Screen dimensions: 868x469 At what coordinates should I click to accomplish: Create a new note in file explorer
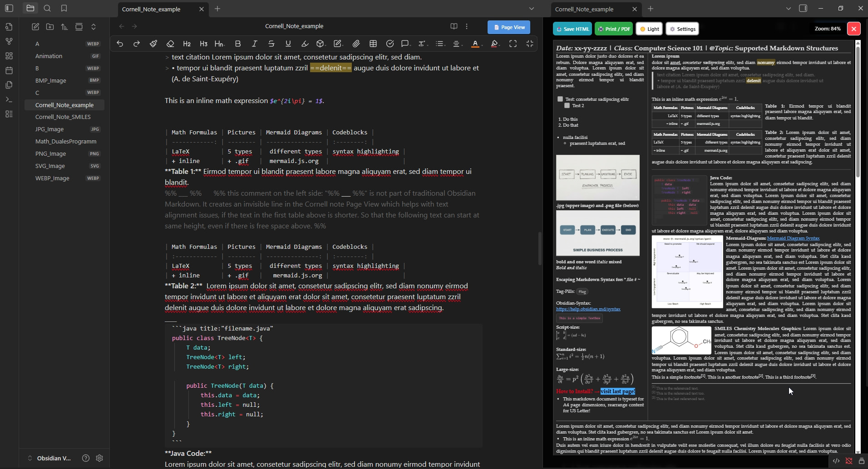35,27
